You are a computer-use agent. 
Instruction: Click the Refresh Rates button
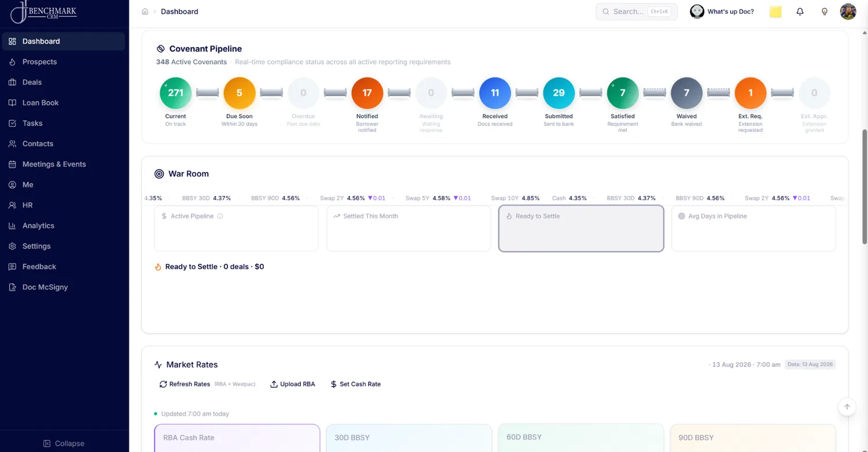pos(207,384)
